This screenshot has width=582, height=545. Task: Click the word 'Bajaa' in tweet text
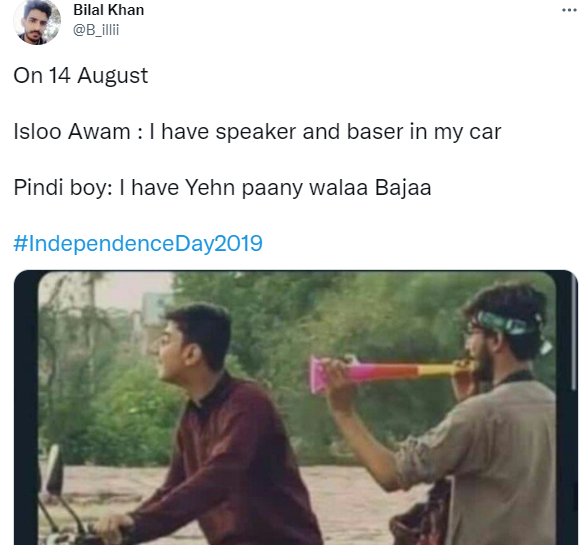pos(403,187)
